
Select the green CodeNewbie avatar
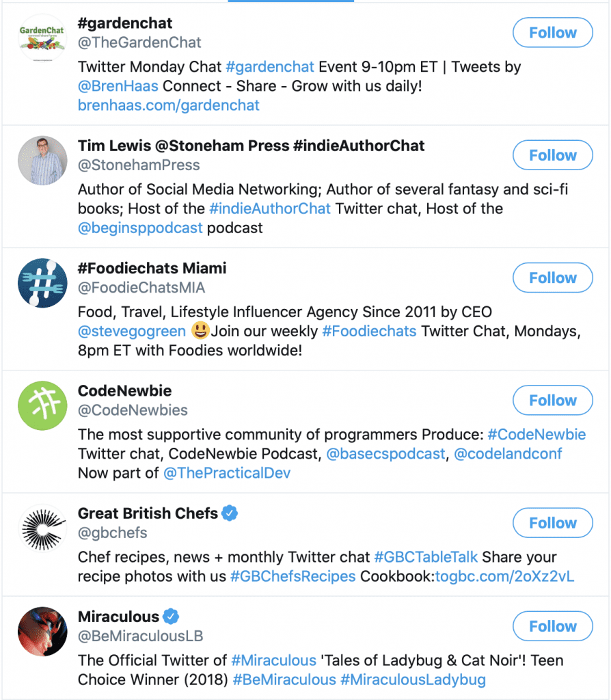point(42,405)
